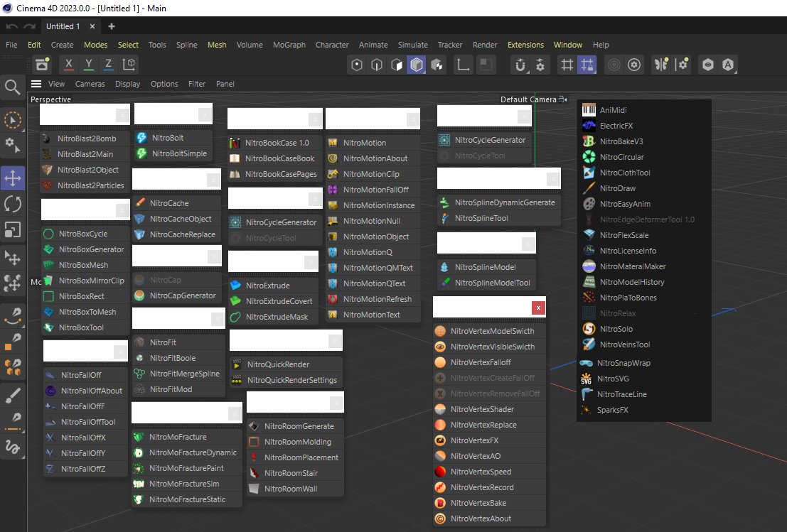Screen dimensions: 787x532
Task: Toggle X axis lock
Action: [69, 64]
